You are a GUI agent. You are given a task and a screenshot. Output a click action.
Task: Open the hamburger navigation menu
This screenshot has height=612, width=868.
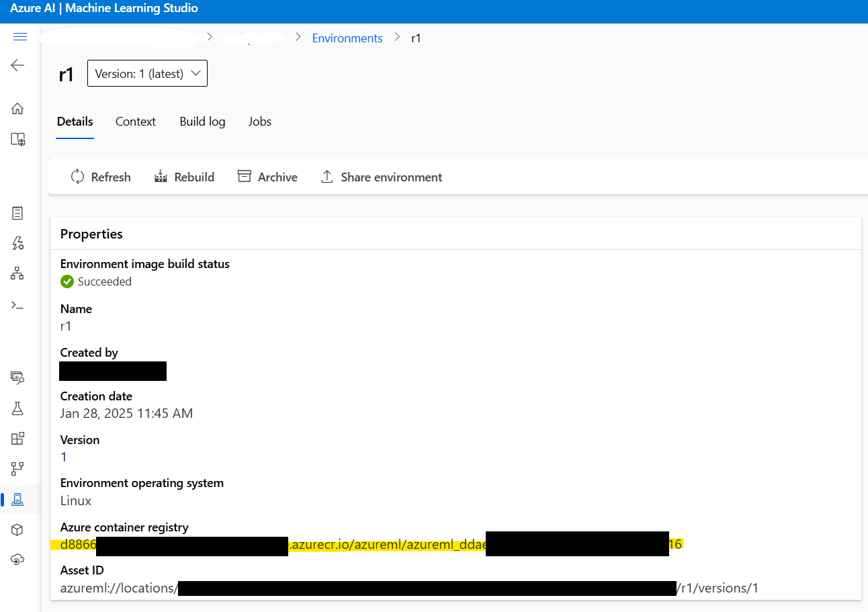[19, 37]
